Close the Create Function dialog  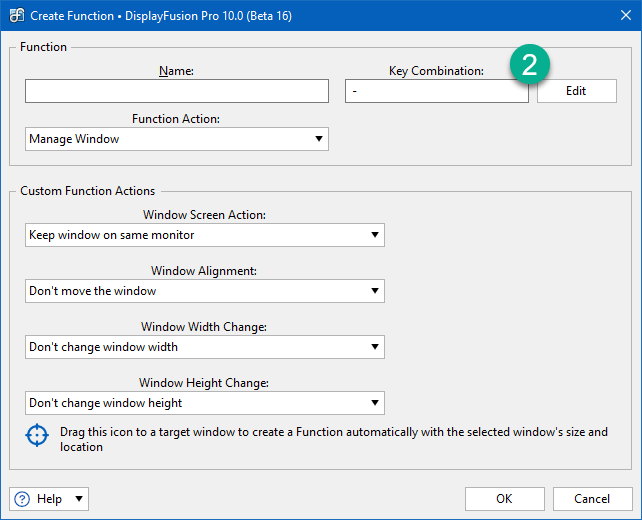click(626, 16)
